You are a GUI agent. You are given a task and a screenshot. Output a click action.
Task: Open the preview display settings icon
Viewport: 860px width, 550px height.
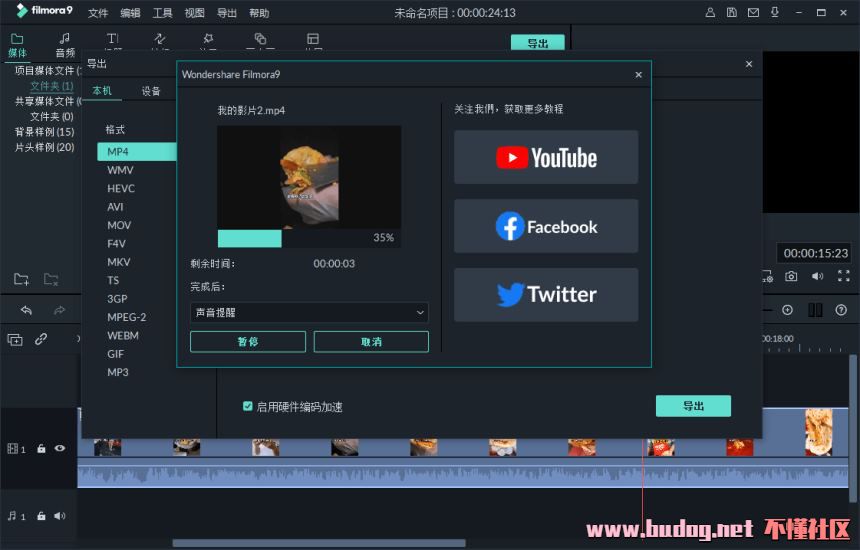pyautogui.click(x=767, y=276)
